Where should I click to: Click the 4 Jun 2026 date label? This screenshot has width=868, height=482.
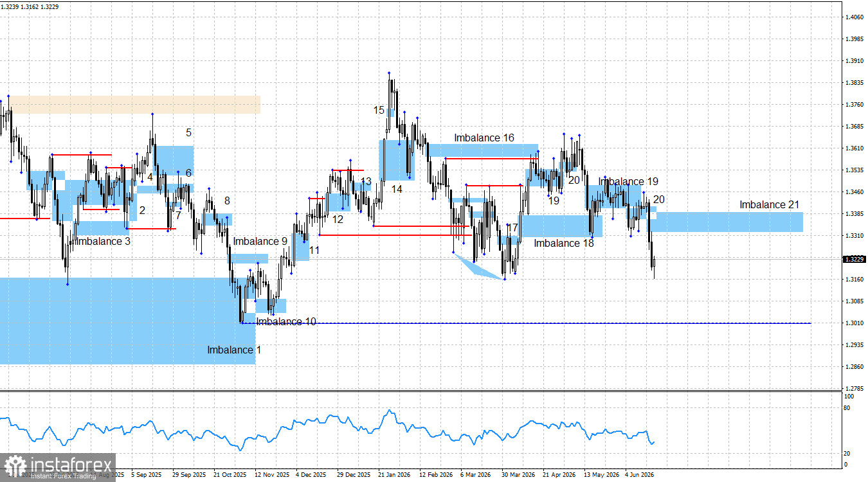640,475
